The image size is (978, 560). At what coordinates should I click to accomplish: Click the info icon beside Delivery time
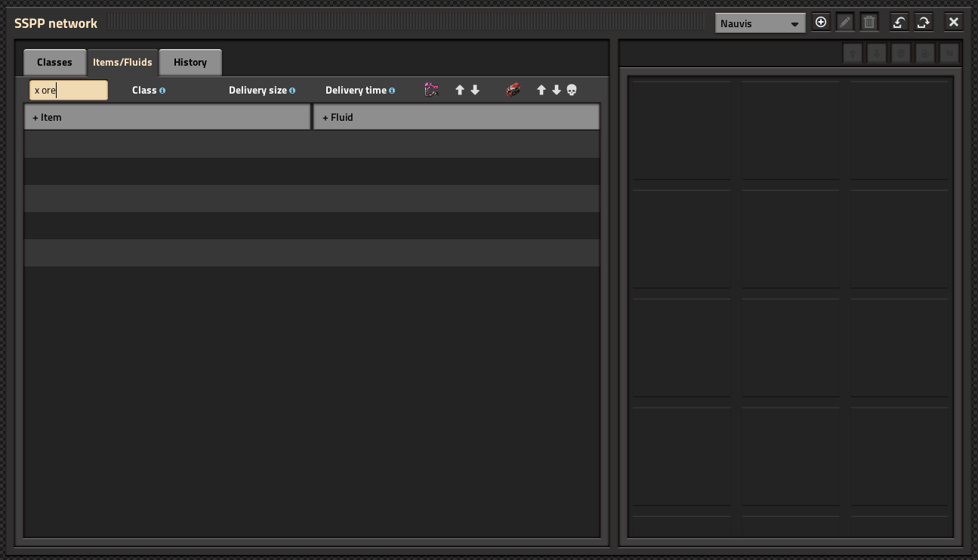point(392,91)
